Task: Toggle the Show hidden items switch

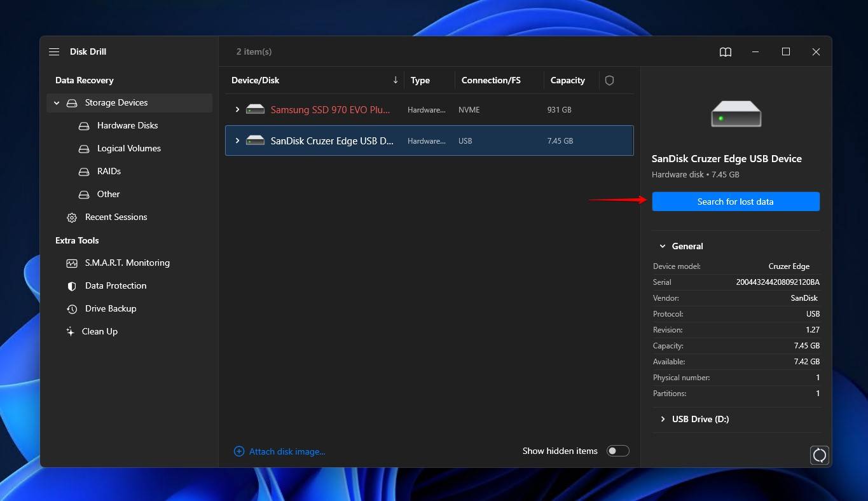Action: tap(618, 451)
